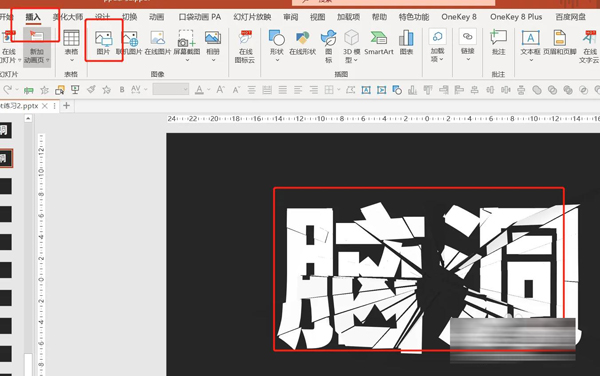Viewport: 600px width, 376px height.
Task: Open the 幻灯片放映 slideshow tab
Action: click(x=252, y=17)
